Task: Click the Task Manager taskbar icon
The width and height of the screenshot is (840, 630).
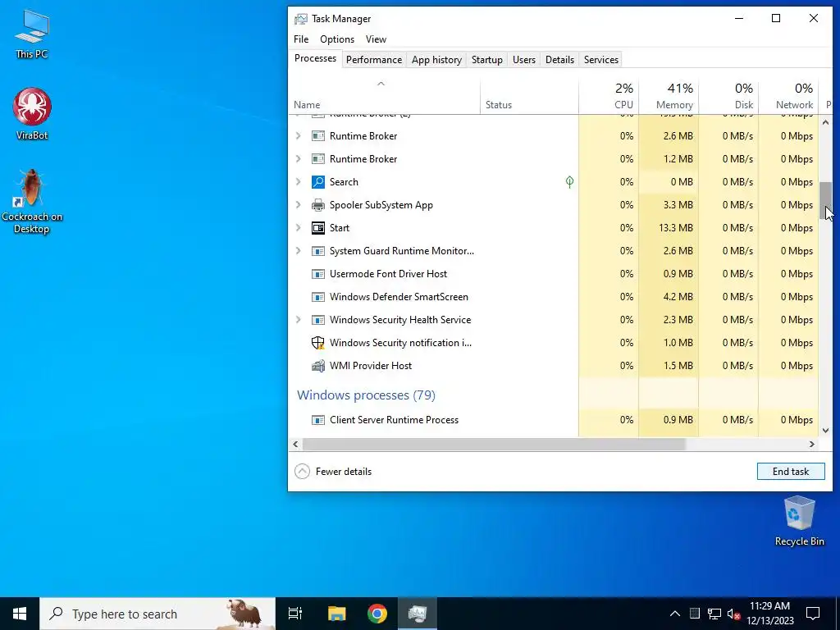Action: click(x=418, y=614)
